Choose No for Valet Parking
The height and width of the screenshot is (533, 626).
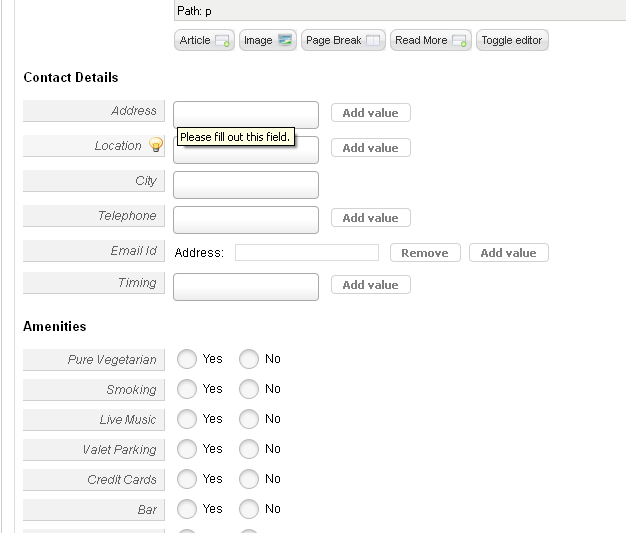click(249, 449)
